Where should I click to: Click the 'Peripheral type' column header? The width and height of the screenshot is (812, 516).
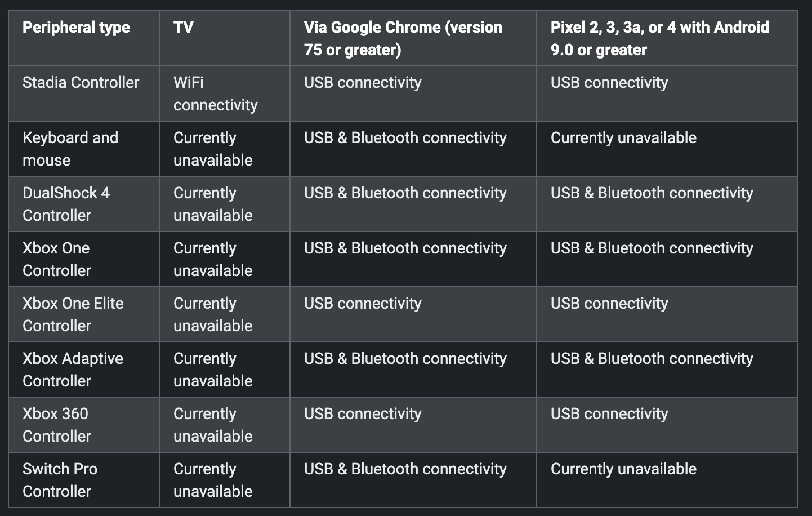76,28
